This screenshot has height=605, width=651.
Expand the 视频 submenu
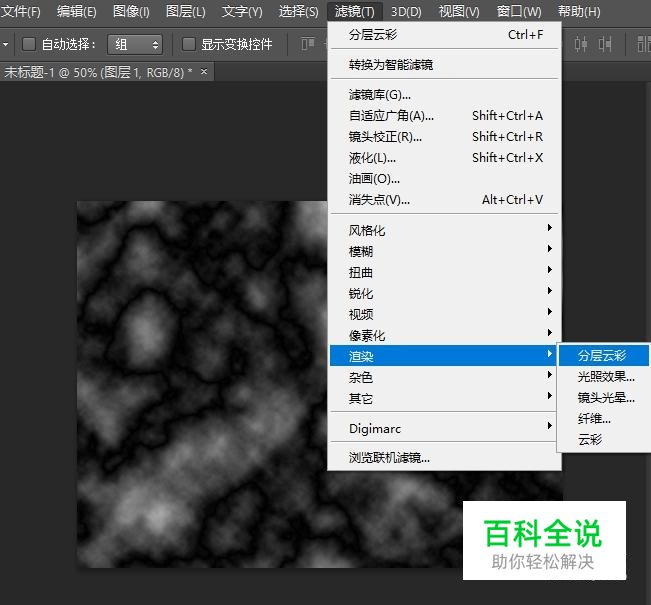[445, 314]
